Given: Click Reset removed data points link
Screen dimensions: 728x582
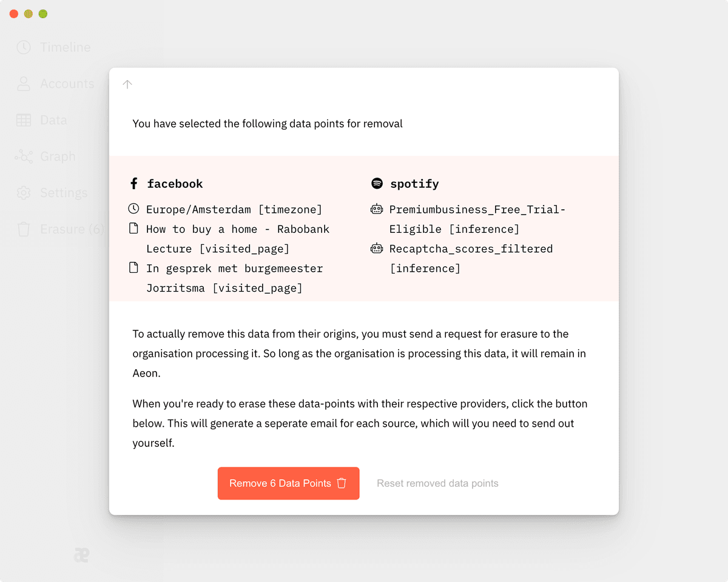Looking at the screenshot, I should (x=437, y=483).
